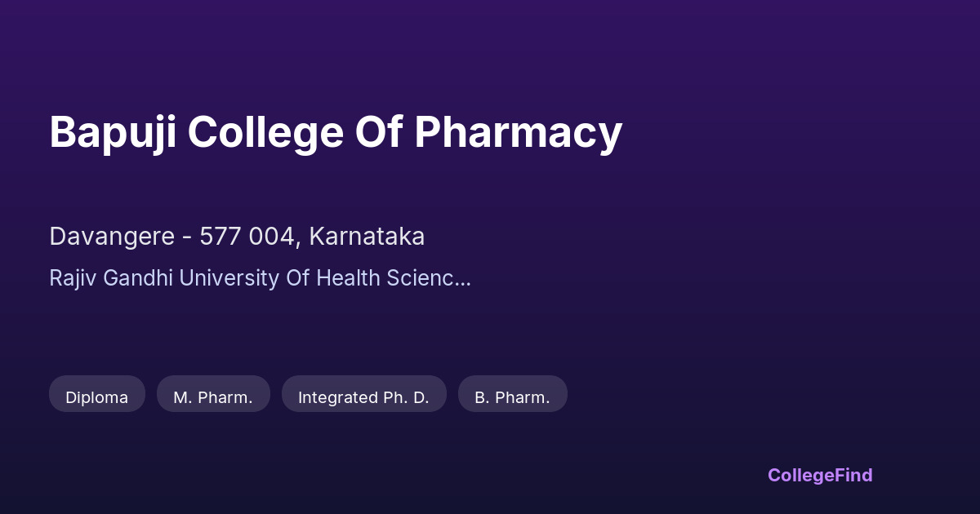Click the word "Bapuji" in the title
This screenshot has height=514, width=980.
tap(112, 132)
